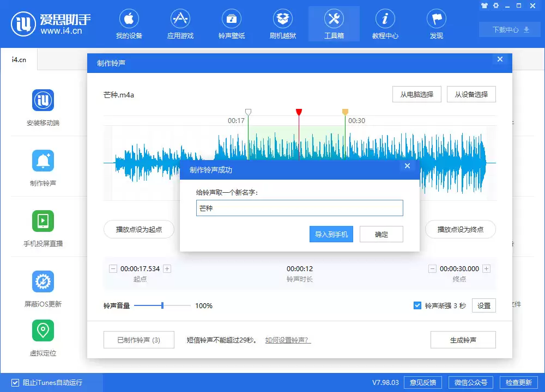This screenshot has height=392, width=545.
Task: Click 播放点设为终点 set end button
Action: [461, 230]
